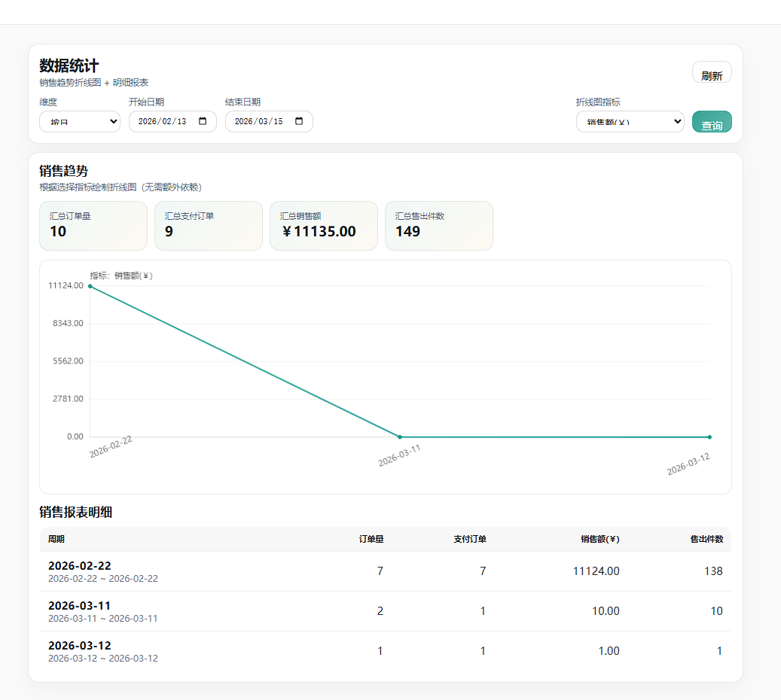The height and width of the screenshot is (700, 781).
Task: Select the bold 2026-02-22 row title
Action: (80, 566)
